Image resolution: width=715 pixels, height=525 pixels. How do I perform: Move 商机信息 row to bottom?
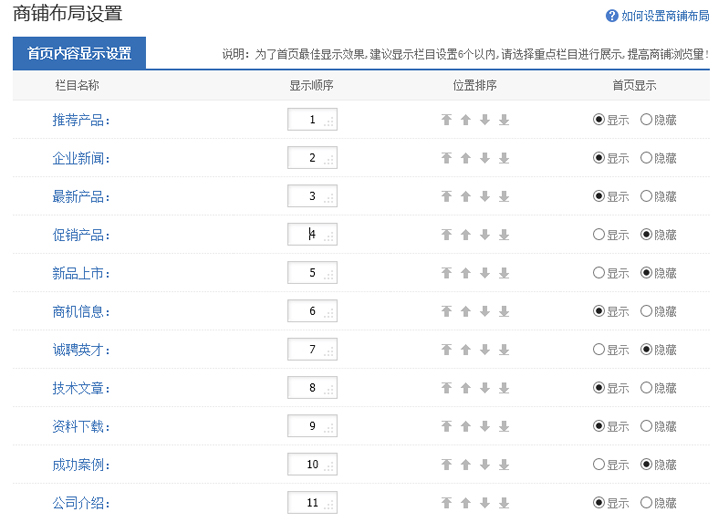click(504, 312)
